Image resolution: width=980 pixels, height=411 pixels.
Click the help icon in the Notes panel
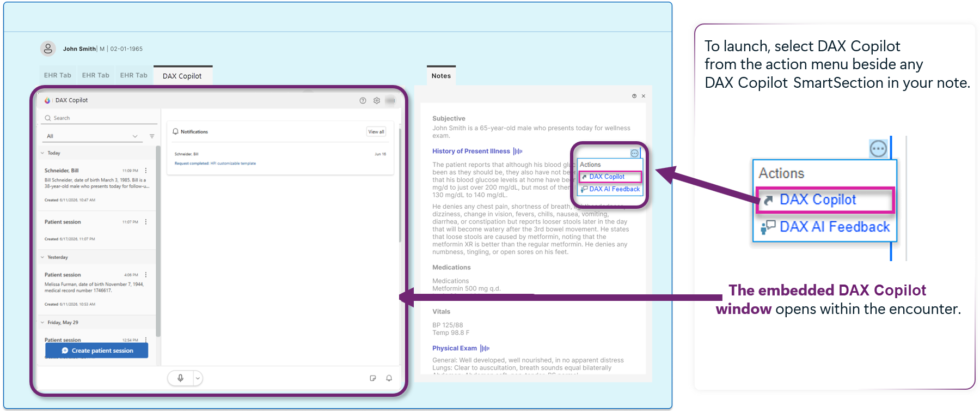pyautogui.click(x=634, y=96)
